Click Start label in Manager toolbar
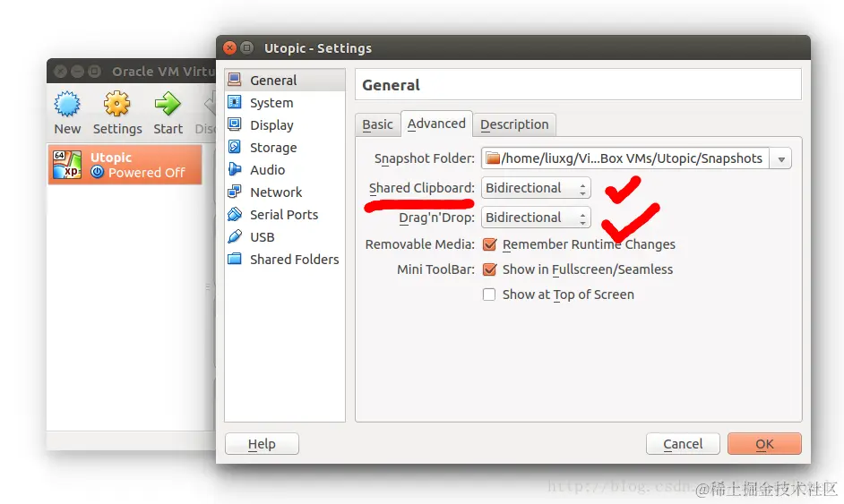 [x=168, y=129]
